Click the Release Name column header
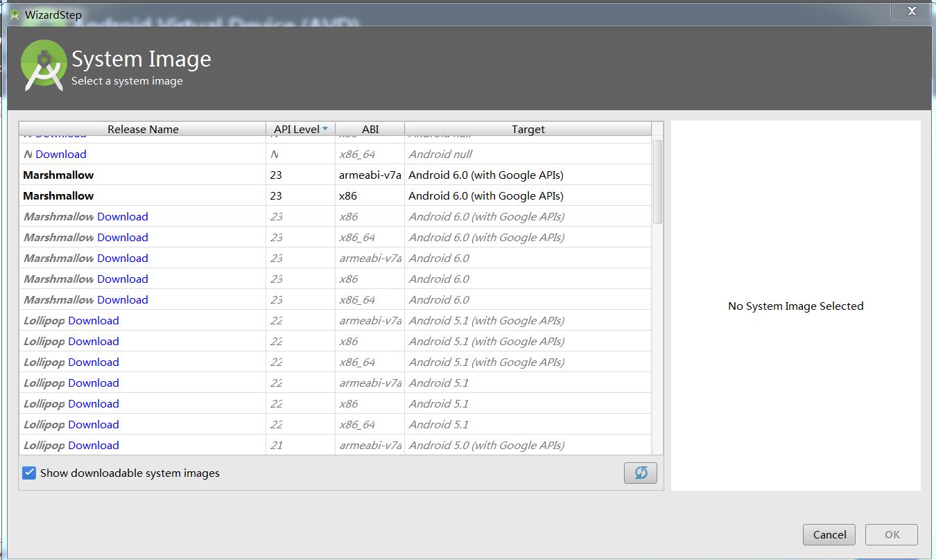 143,129
